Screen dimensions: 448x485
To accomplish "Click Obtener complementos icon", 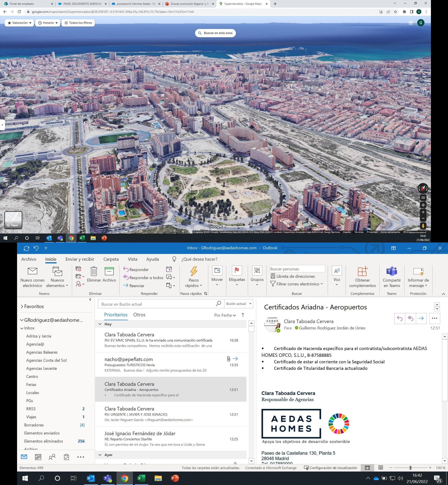I will (362, 271).
